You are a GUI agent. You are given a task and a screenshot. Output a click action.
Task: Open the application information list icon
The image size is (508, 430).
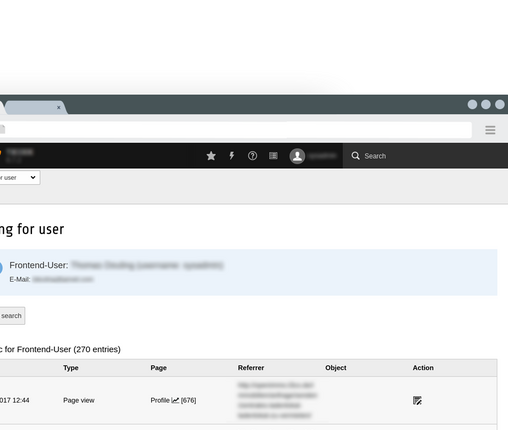(273, 156)
